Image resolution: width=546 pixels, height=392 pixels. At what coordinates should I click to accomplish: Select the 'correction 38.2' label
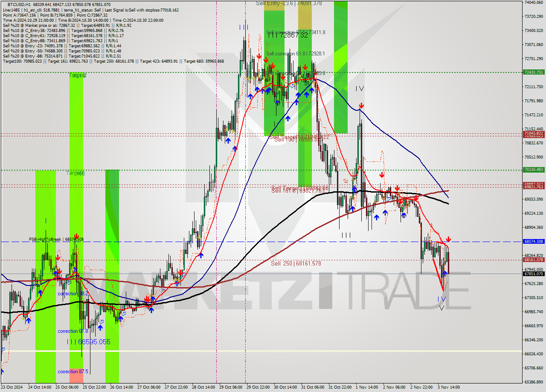click(73, 294)
